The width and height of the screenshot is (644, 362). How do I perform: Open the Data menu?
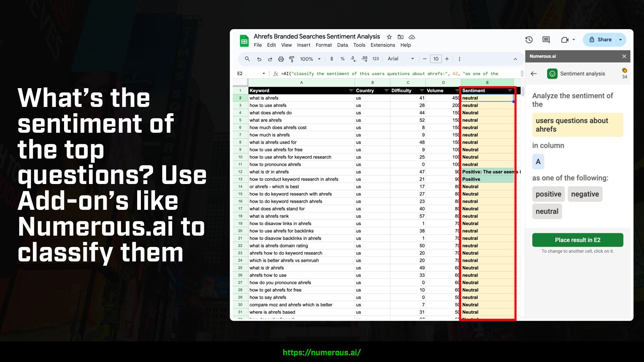[x=342, y=45]
